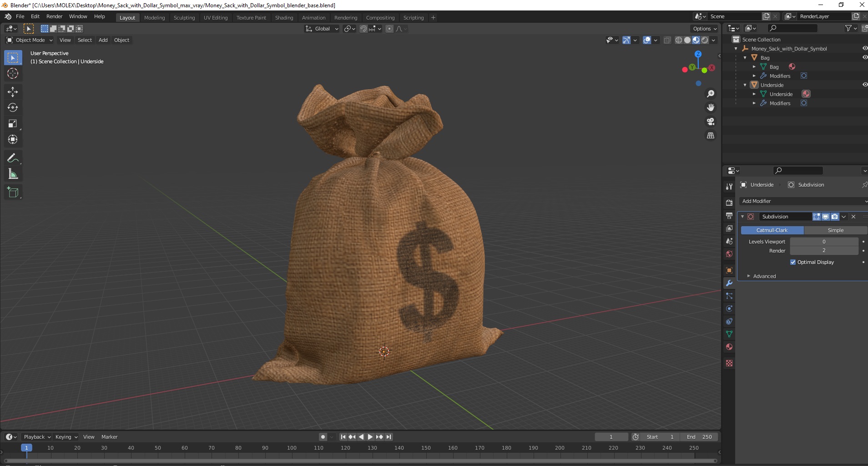Open the Output properties tab
Image resolution: width=868 pixels, height=466 pixels.
[x=729, y=215]
